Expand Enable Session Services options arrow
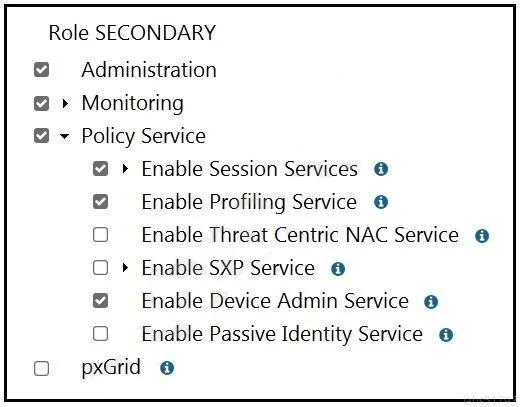Viewport: 520px width, 407px height. click(125, 169)
